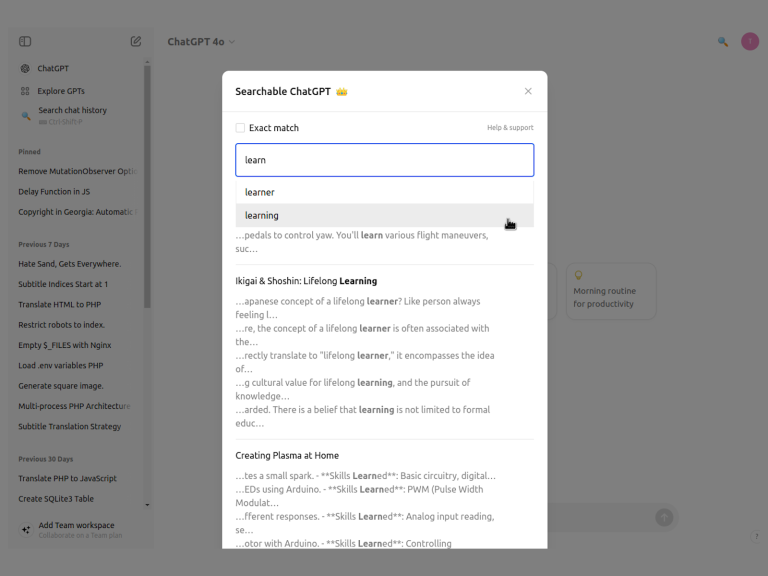The image size is (768, 576).
Task: Open the user profile avatar
Action: [x=750, y=42]
